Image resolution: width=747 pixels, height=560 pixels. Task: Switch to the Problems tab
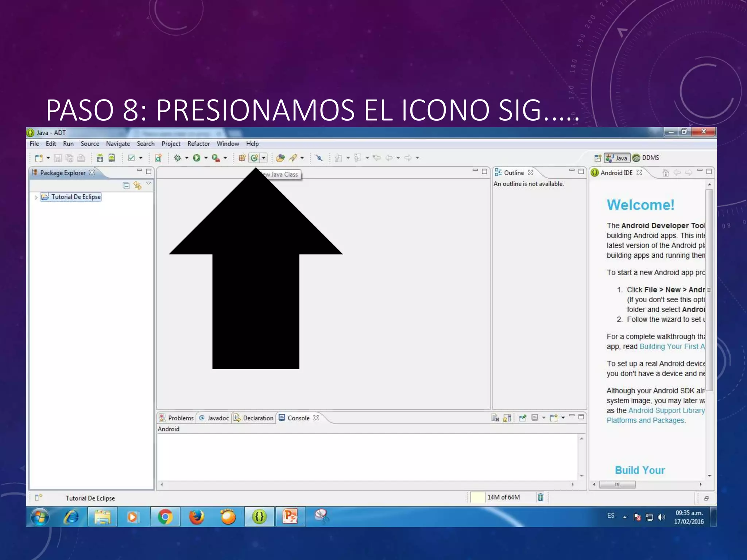(177, 418)
